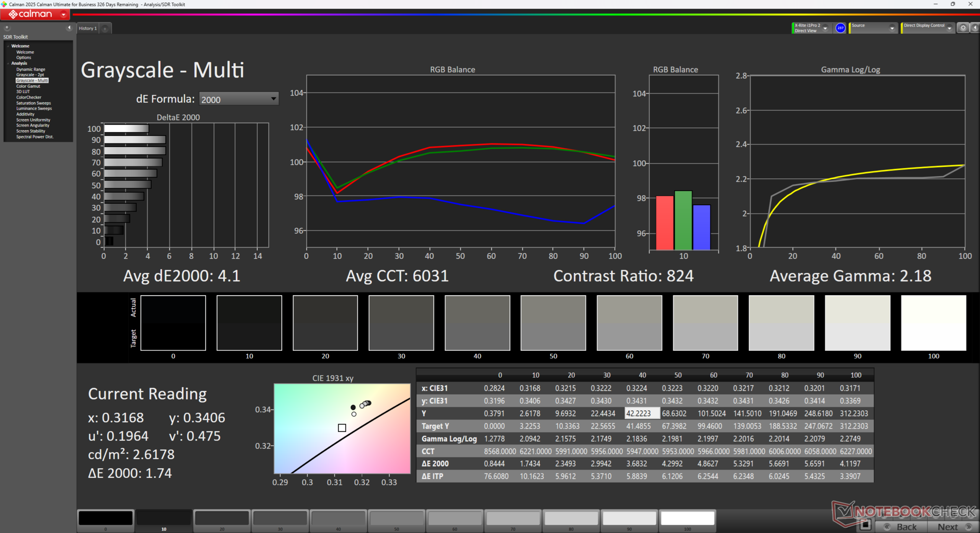Click the Target Y value 312.2303
The height and width of the screenshot is (533, 980).
(x=854, y=426)
